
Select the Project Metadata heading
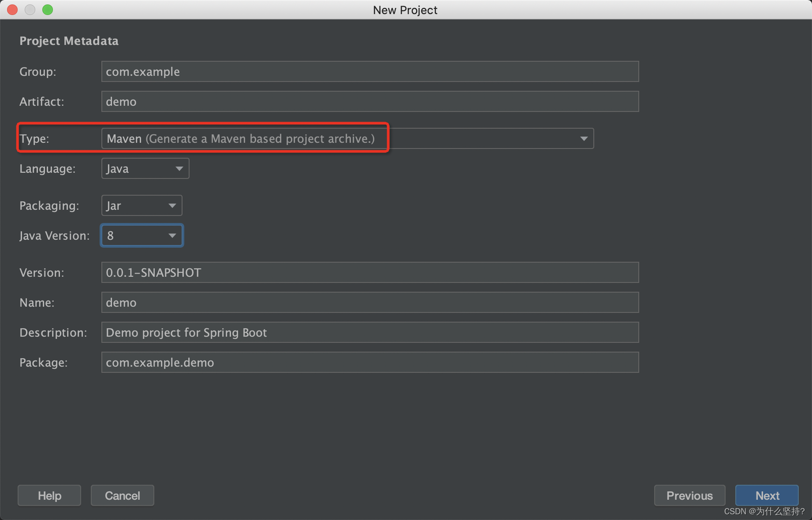tap(69, 41)
